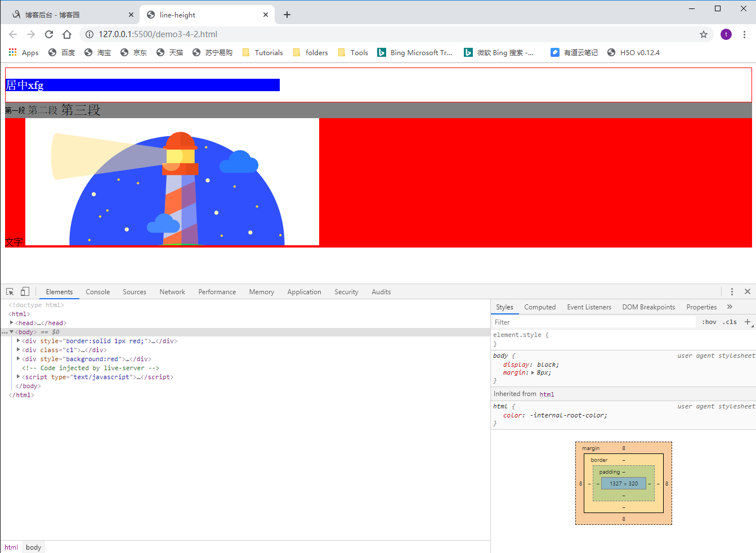Image resolution: width=756 pixels, height=553 pixels.
Task: Show more Styles pane tabs chevron
Action: pyautogui.click(x=730, y=307)
